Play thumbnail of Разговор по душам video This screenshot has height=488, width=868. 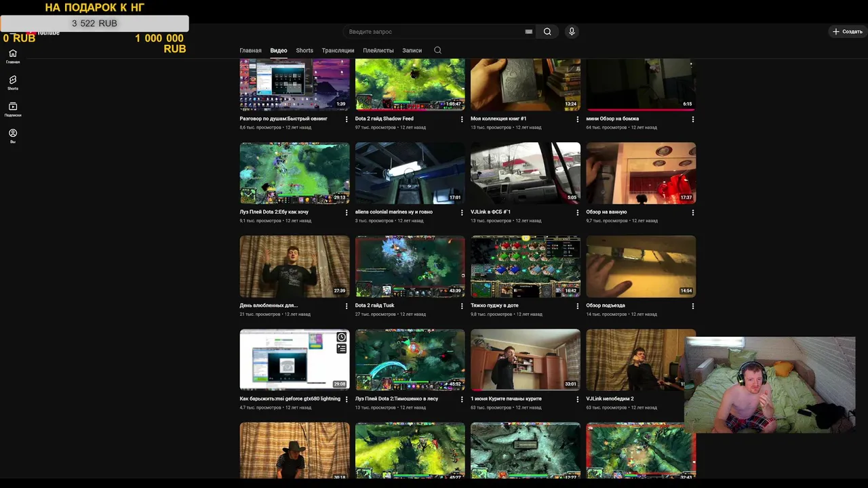tap(294, 84)
